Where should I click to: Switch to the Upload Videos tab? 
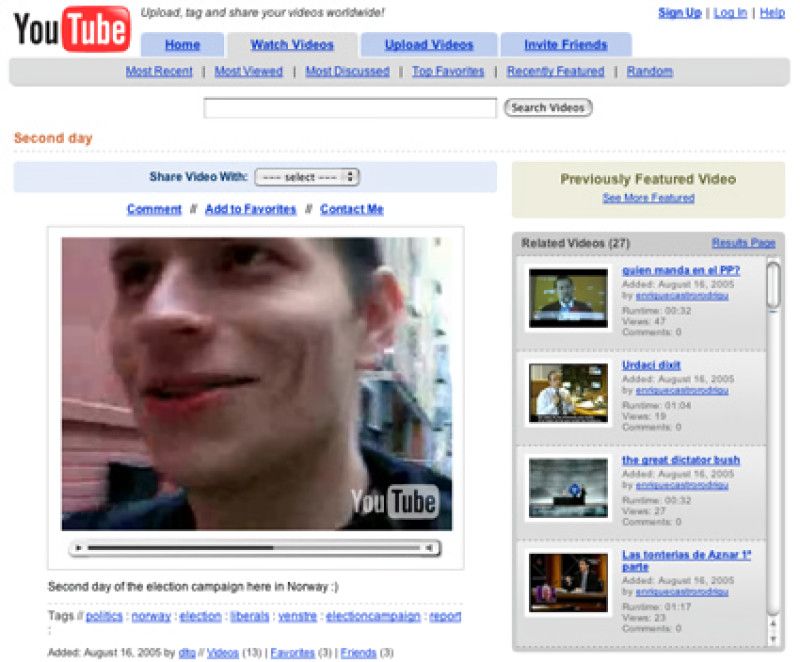click(x=429, y=45)
